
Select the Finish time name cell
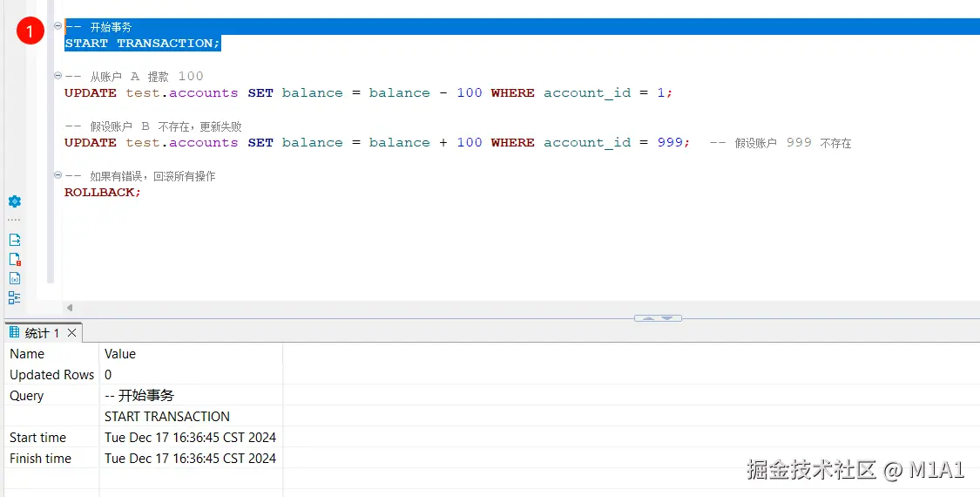point(51,458)
